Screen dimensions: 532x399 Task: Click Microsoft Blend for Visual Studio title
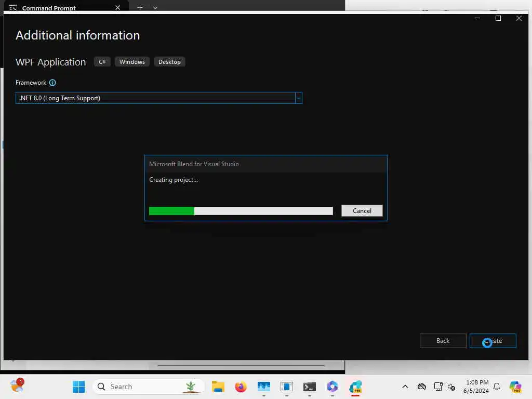194,164
